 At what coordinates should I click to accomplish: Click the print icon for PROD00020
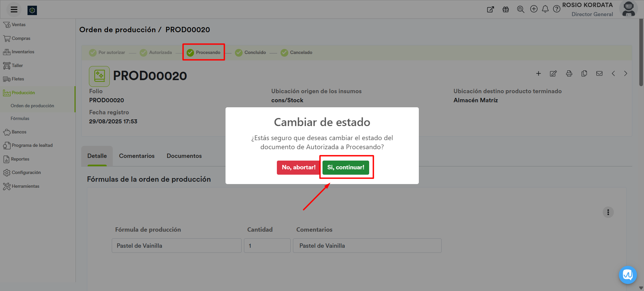coord(569,74)
